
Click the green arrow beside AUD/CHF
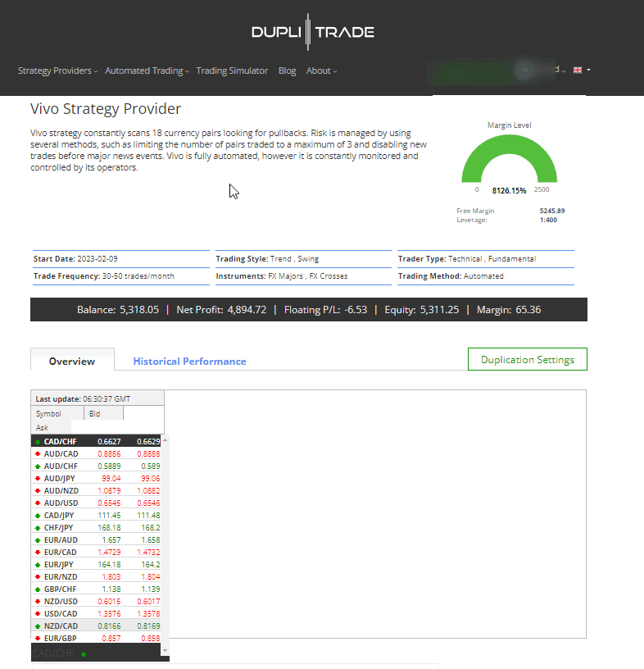38,466
